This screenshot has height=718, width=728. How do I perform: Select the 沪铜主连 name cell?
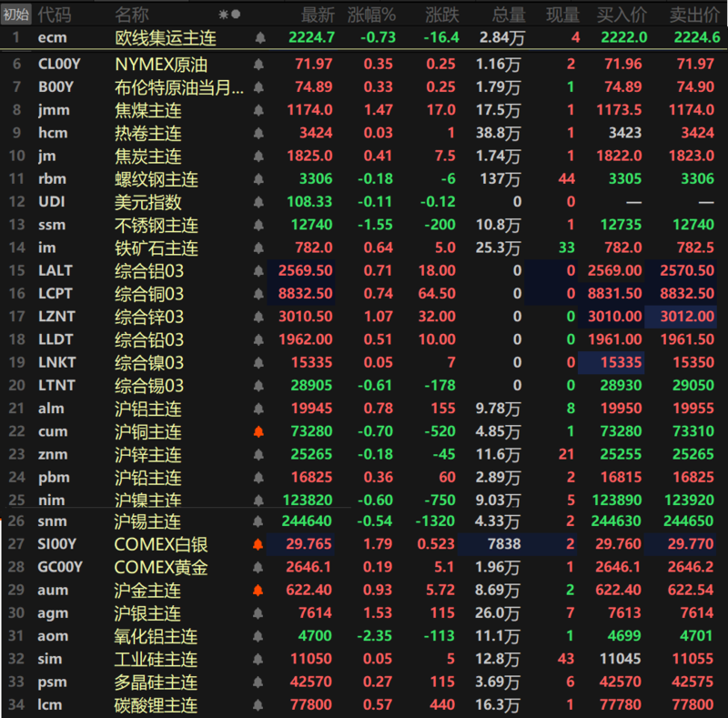click(x=148, y=432)
